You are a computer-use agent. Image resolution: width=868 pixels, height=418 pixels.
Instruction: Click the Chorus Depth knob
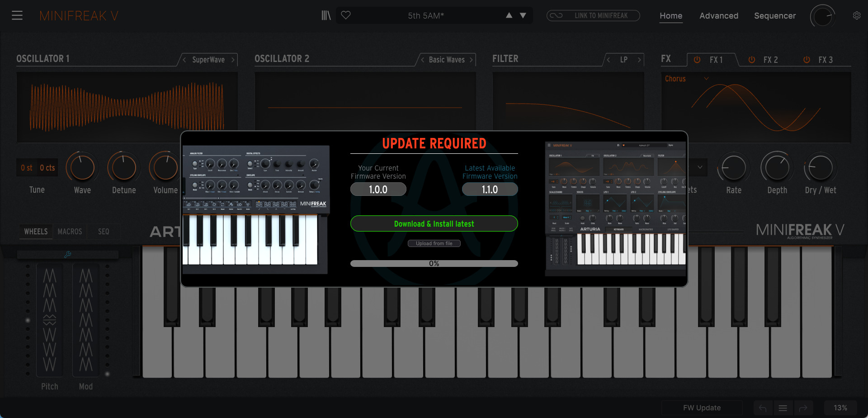tap(777, 168)
